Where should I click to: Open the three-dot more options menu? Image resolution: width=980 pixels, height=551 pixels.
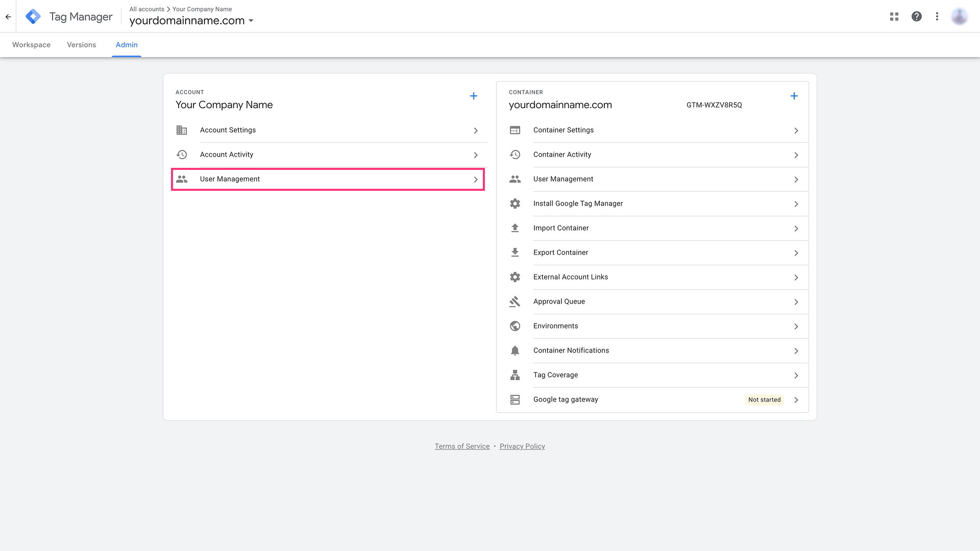click(x=937, y=16)
